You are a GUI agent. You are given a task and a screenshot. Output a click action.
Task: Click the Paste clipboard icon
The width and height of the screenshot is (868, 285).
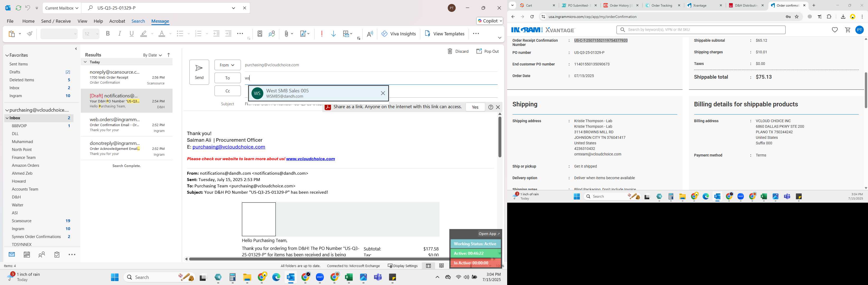coord(12,34)
